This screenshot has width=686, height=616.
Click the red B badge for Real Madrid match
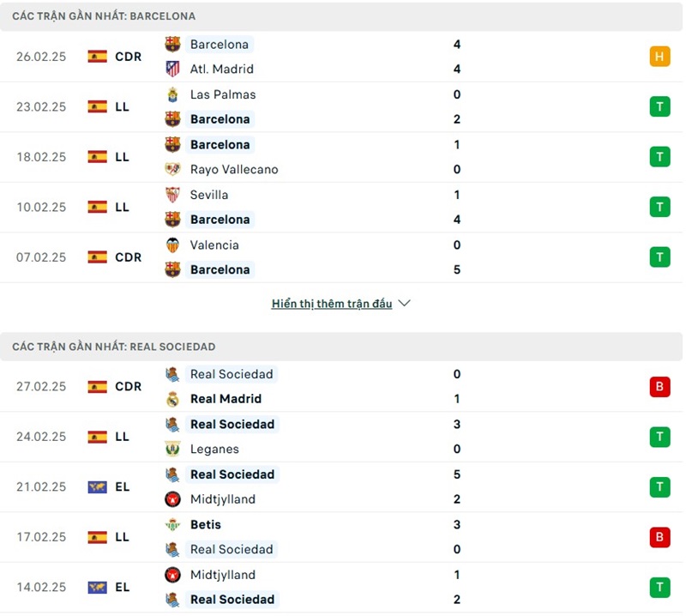659,387
